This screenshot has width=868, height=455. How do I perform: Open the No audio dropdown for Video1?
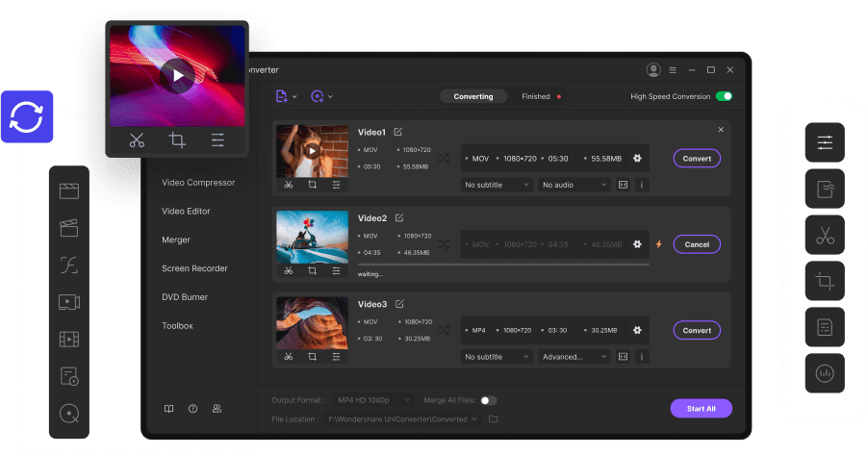click(574, 185)
